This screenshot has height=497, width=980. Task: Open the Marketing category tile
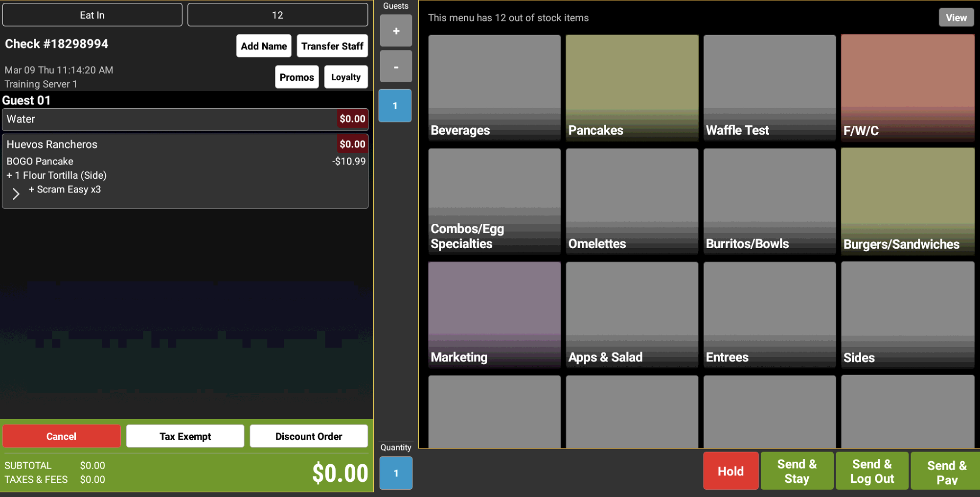pyautogui.click(x=494, y=315)
